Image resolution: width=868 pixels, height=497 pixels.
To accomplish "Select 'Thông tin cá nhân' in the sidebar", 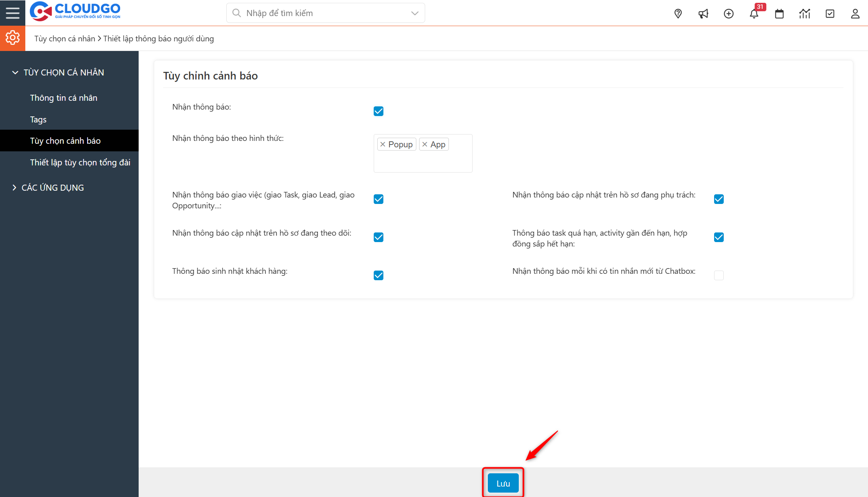I will coord(63,98).
